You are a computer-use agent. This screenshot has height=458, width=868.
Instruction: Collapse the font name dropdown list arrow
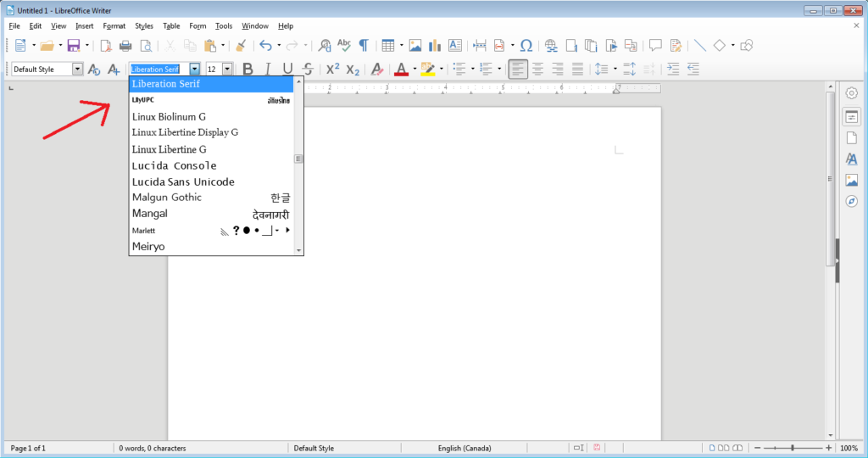pyautogui.click(x=195, y=70)
